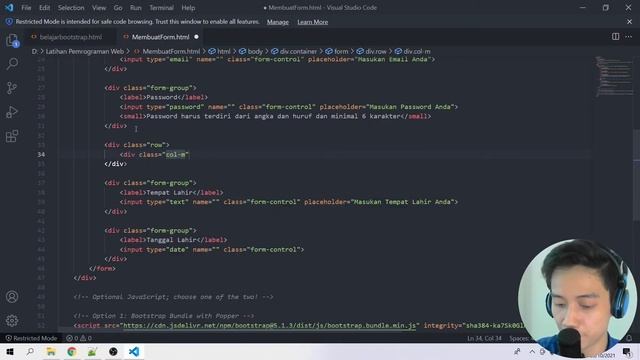
Task: Click the VS Code taskbar icon
Action: tap(134, 351)
